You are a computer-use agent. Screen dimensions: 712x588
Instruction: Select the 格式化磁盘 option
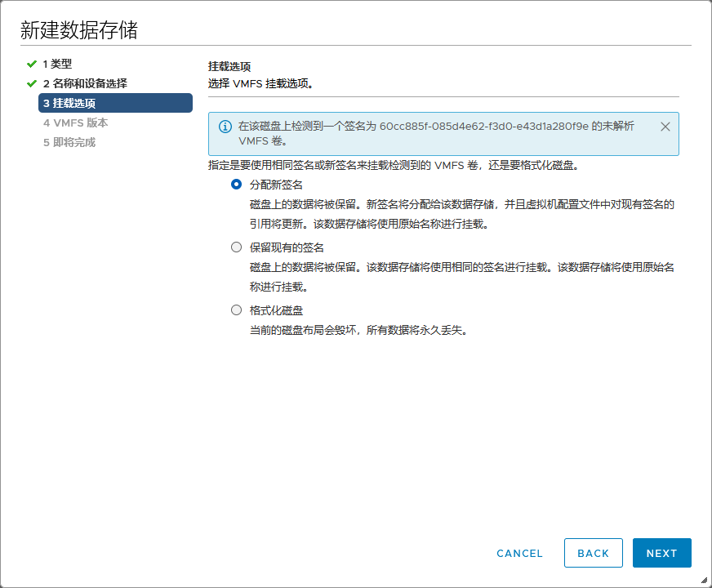[236, 310]
